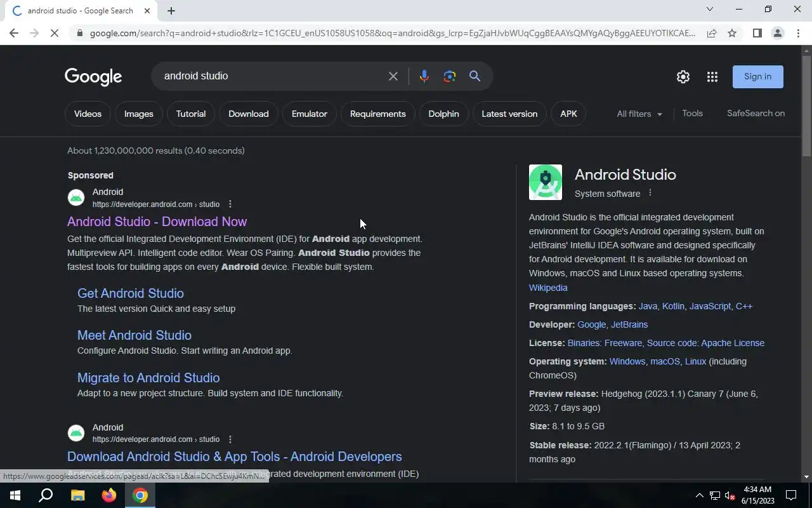Expand the All filters dropdown

tap(639, 114)
